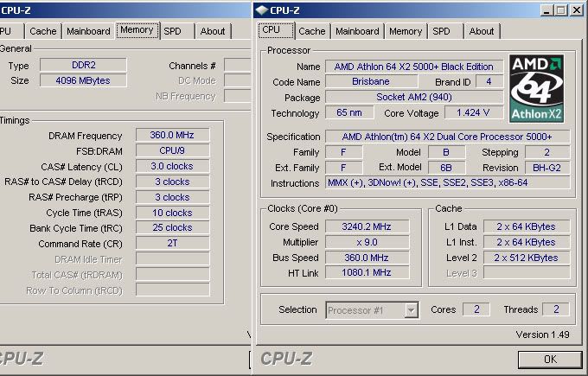Click the Threads count value
588x376 pixels.
pos(556,309)
